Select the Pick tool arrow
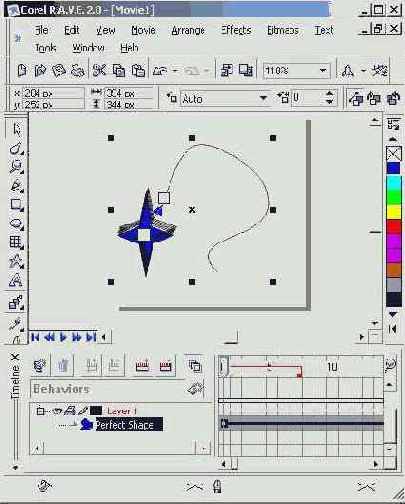 [x=16, y=129]
